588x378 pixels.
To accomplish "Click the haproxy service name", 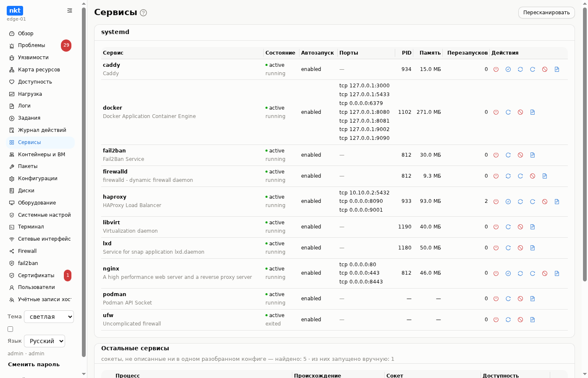I will (x=115, y=197).
